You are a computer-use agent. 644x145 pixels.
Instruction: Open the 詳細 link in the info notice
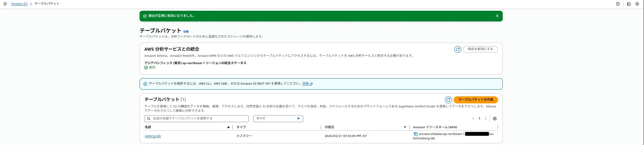[x=305, y=84]
